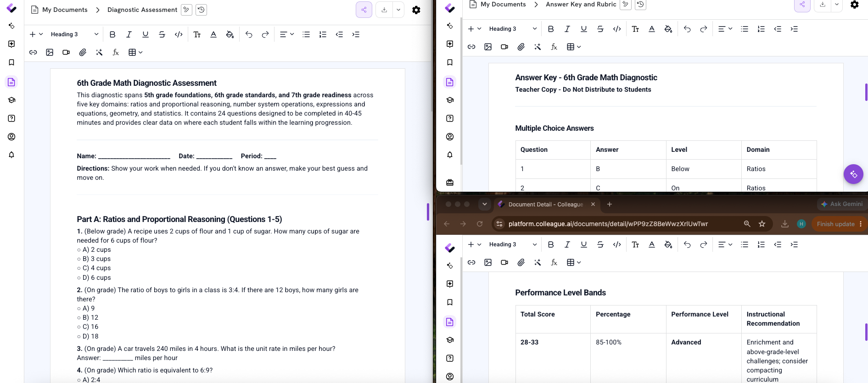868x383 pixels.
Task: Apply strikethrough in the Diagnostic Assessment window
Action: (162, 34)
